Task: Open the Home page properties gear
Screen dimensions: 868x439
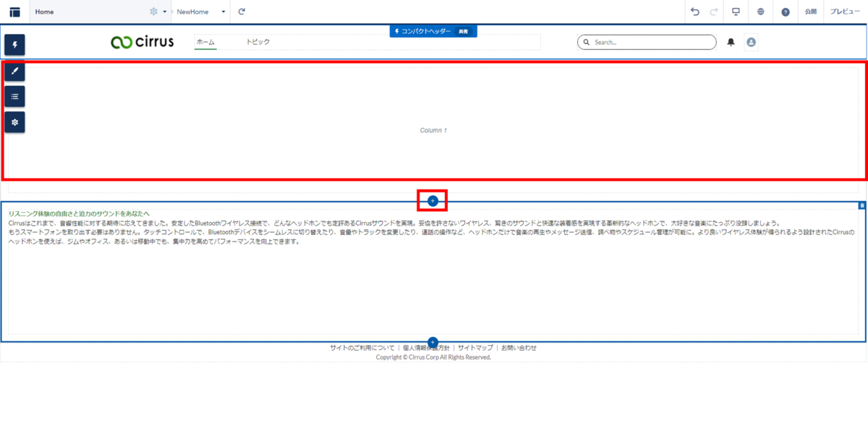Action: 153,12
